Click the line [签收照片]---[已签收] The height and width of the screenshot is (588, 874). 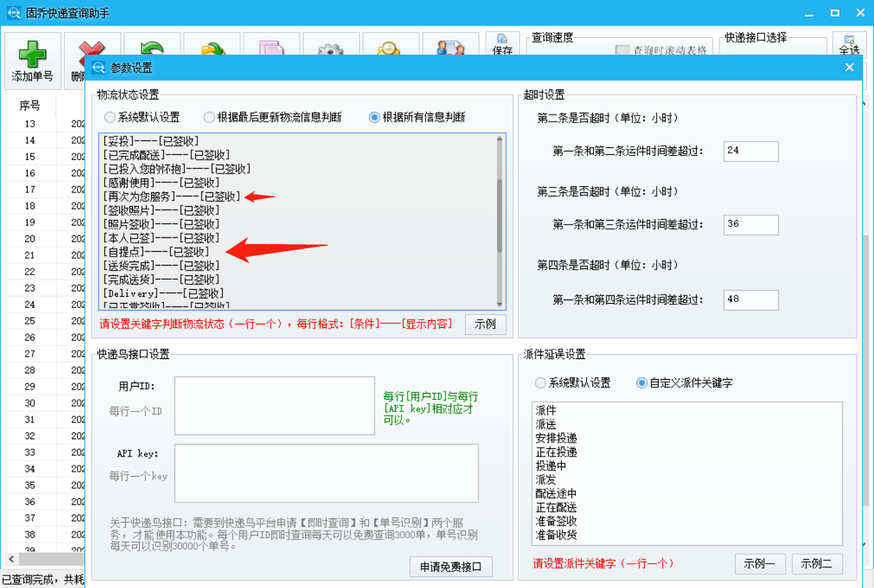[x=161, y=210]
